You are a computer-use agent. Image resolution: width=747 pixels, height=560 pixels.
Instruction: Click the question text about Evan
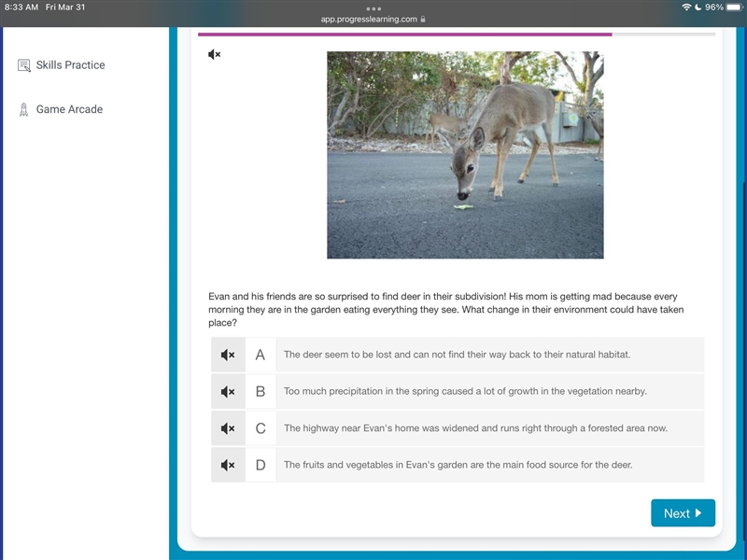[446, 310]
